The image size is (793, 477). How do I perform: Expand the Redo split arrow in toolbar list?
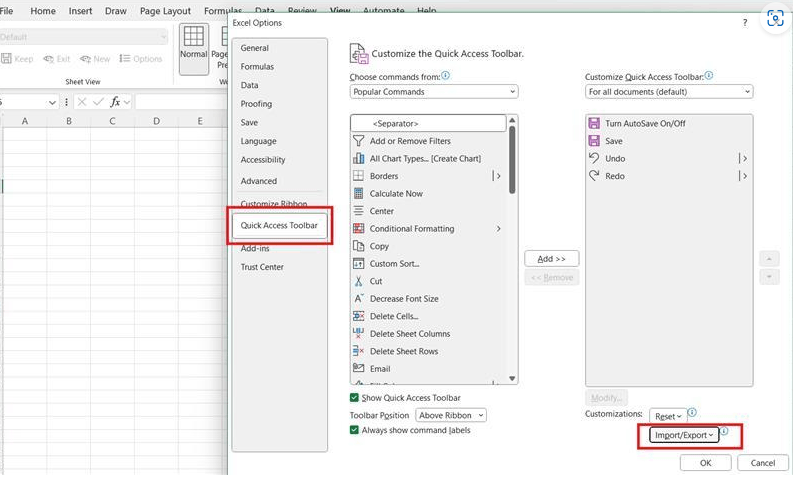pos(742,176)
